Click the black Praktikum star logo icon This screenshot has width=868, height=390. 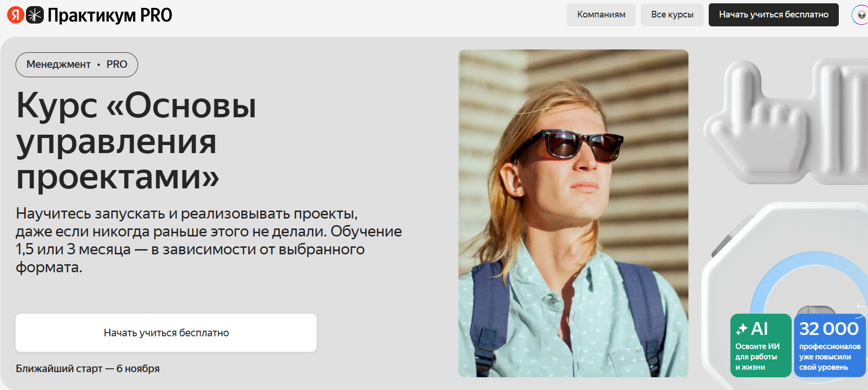[x=34, y=15]
